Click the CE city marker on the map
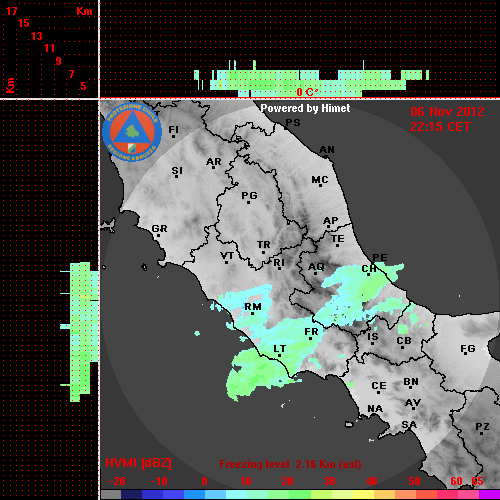Screen dimensions: 500x500 click(x=378, y=392)
